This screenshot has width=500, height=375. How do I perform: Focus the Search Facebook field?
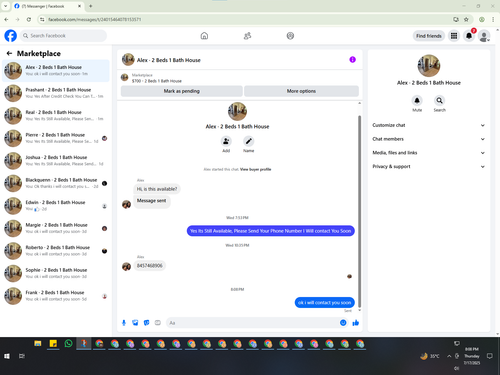click(x=63, y=36)
